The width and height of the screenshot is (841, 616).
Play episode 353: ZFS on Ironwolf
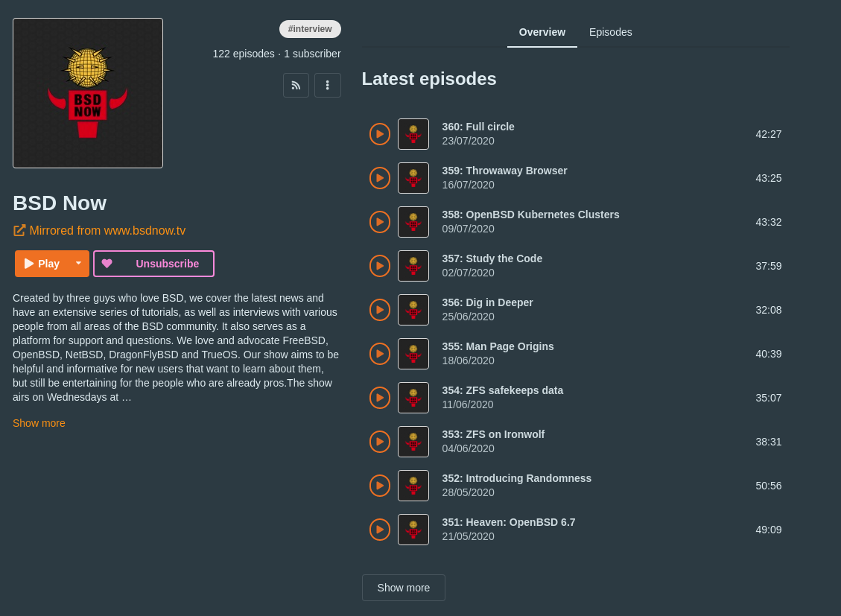(380, 442)
